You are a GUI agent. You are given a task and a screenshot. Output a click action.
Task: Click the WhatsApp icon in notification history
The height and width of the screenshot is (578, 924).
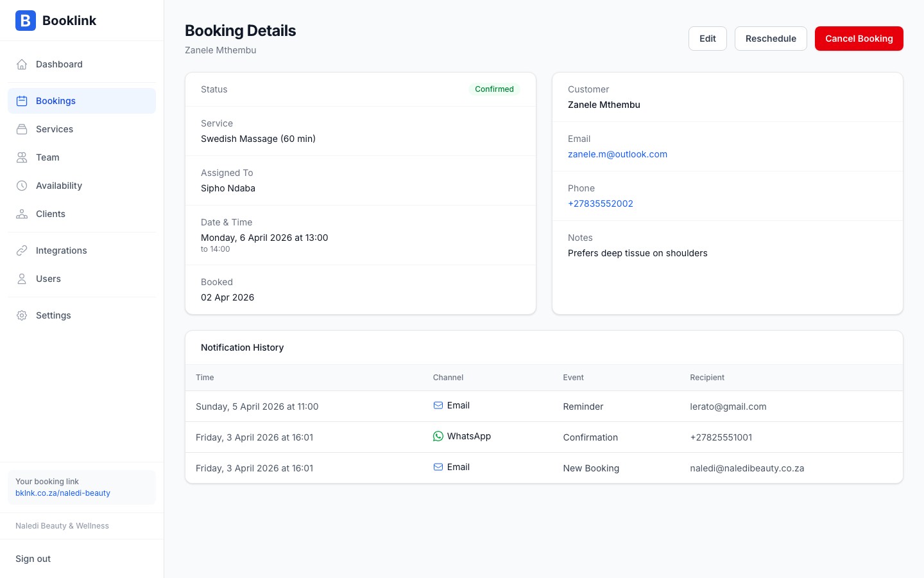pos(438,436)
